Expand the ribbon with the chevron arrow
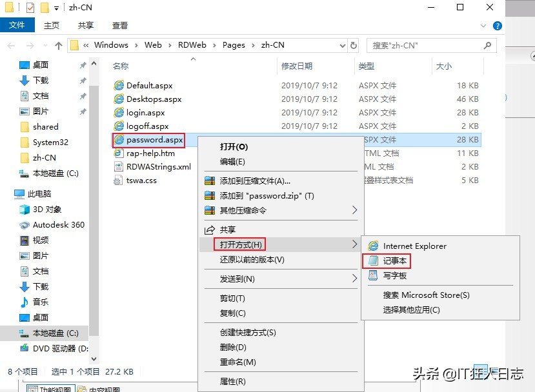 click(483, 25)
